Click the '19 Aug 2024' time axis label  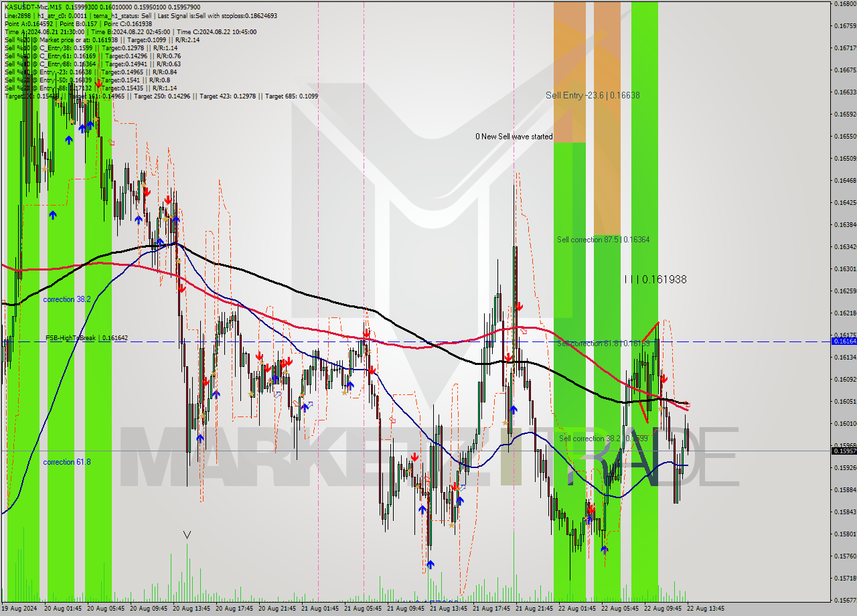click(19, 609)
